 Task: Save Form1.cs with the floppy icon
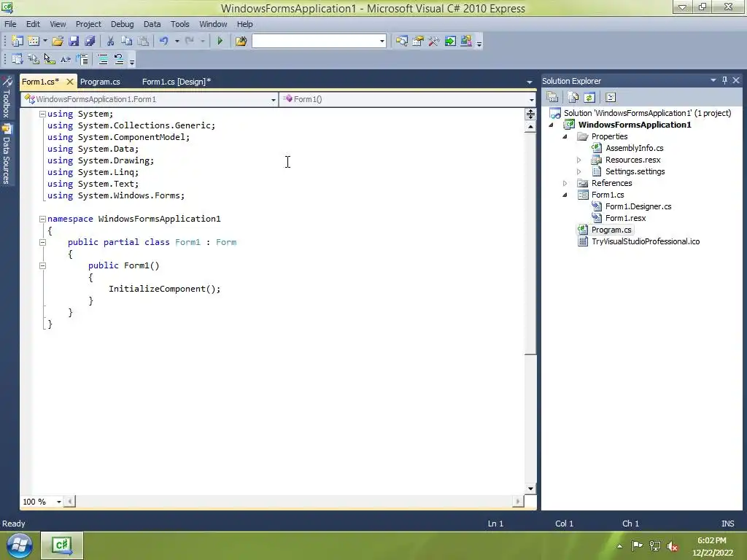point(74,42)
